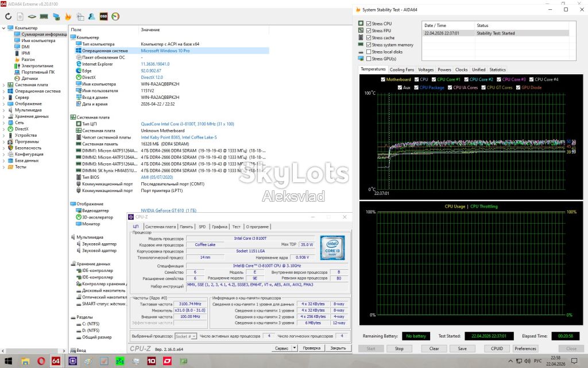Uncheck the Stress CPU checkbox
Viewport: 588px width, 368px height.
369,24
